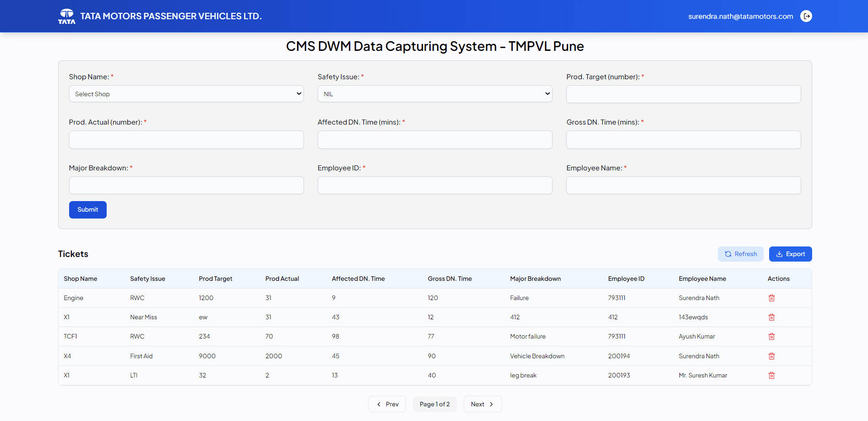This screenshot has width=868, height=421.
Task: Click employee ID 200193
Action: [x=619, y=375]
